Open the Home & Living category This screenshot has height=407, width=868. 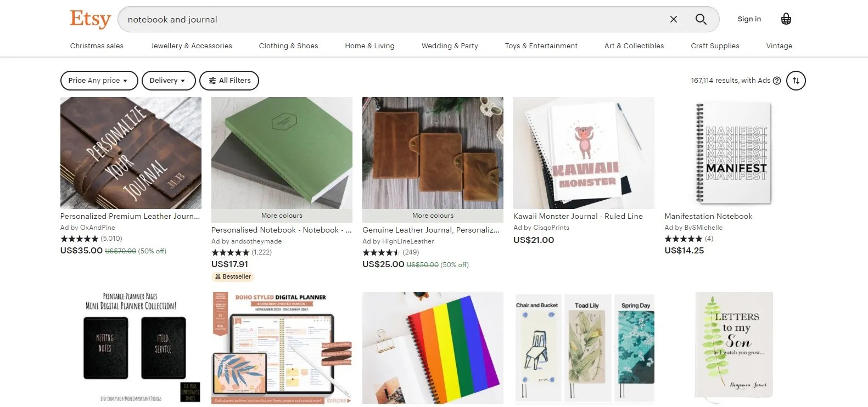coord(369,46)
